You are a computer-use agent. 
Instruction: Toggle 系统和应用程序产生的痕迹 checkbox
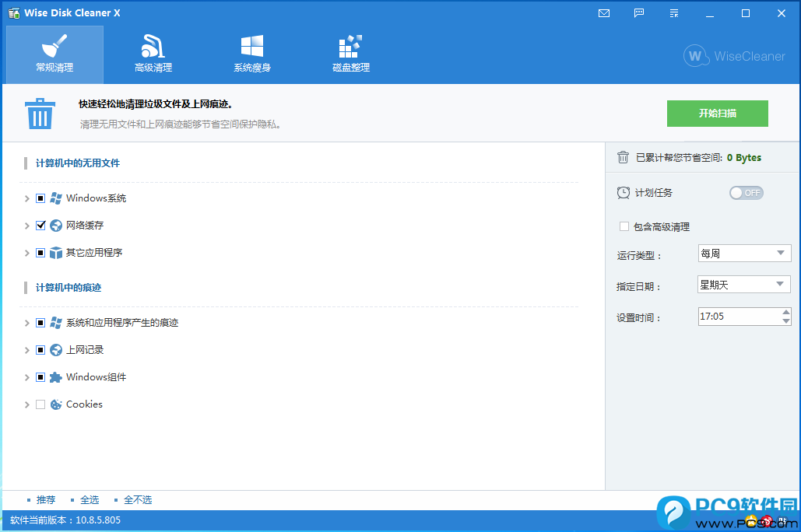(x=40, y=323)
